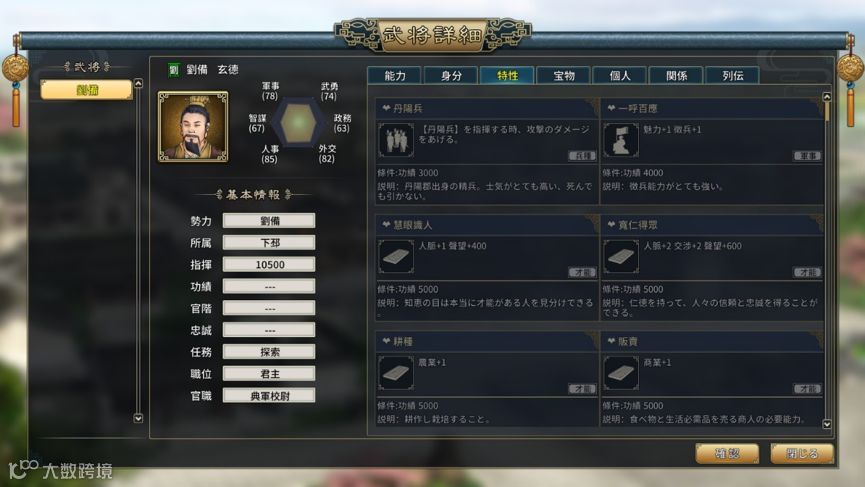Click the green 劉 faction badge
Screen dimensions: 865x487
(174, 69)
